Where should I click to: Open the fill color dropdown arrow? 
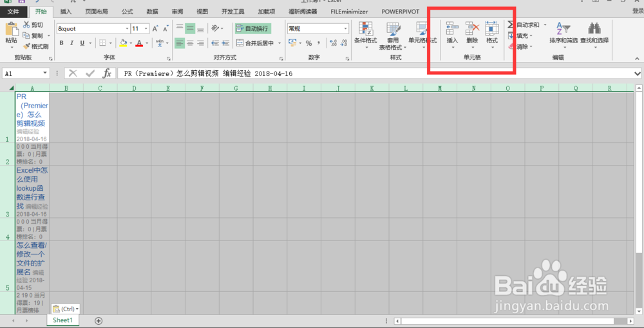(x=131, y=43)
